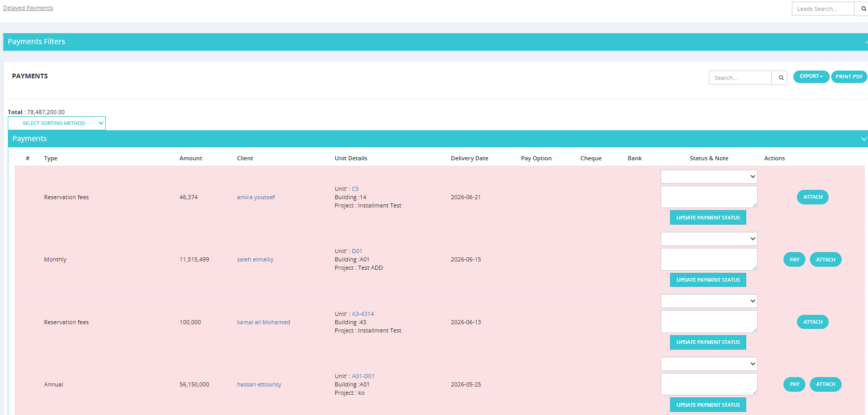This screenshot has height=415, width=868.
Task: Focus the payments Search input field
Action: coord(740,78)
